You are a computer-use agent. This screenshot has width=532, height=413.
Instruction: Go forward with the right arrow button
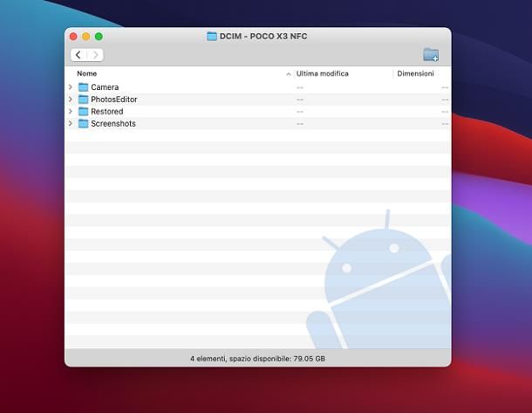[95, 55]
